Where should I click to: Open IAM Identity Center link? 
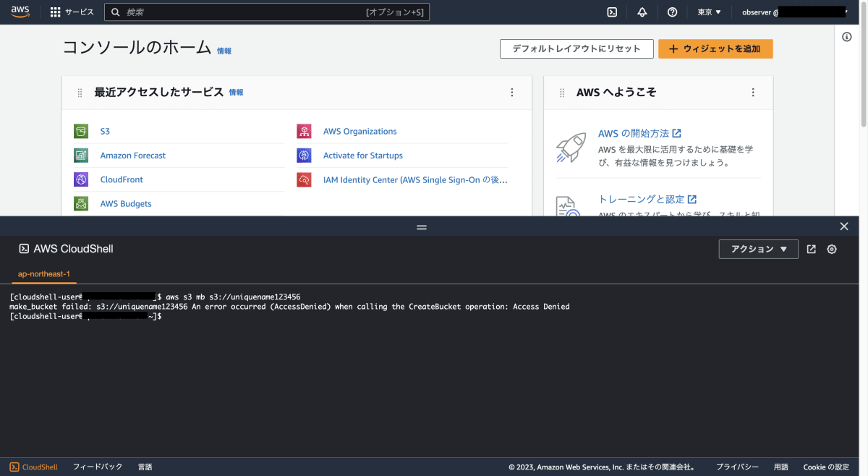pos(415,179)
